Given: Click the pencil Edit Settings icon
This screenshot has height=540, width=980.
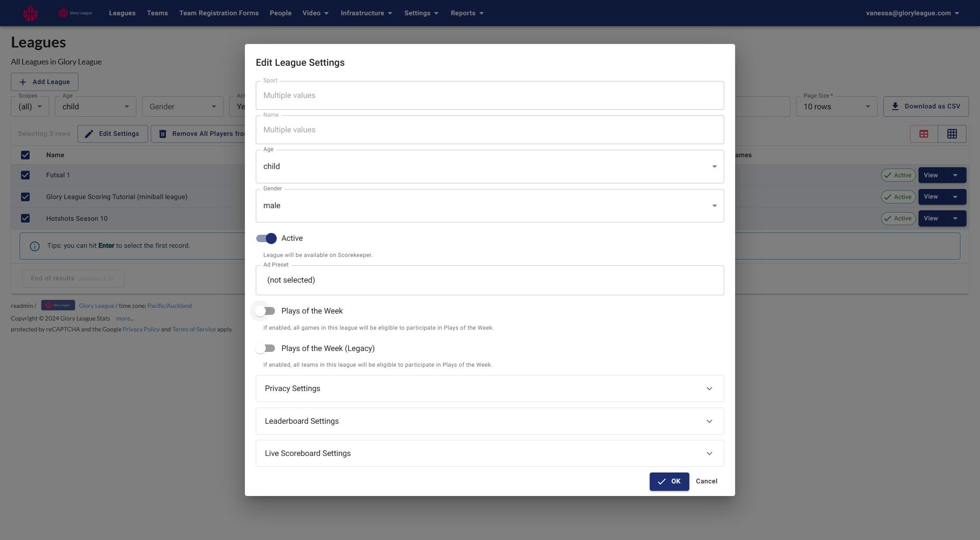Looking at the screenshot, I should tap(89, 134).
